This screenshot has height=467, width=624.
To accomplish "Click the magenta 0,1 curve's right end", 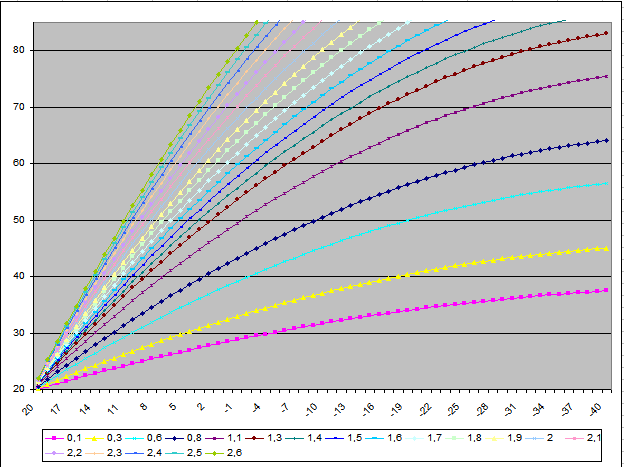I will (x=608, y=290).
